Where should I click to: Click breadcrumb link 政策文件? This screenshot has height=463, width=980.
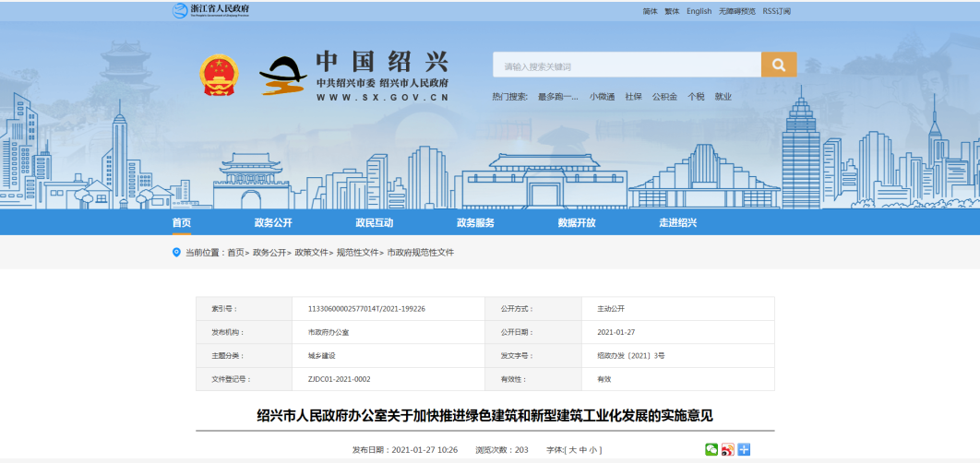click(311, 253)
